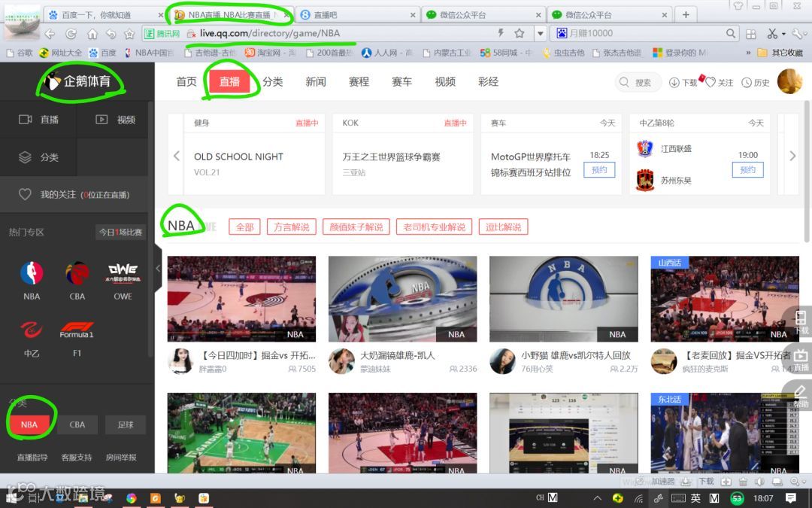This screenshot has width=812, height=508.
Task: Filter streams by 方言解说 tag
Action: pyautogui.click(x=292, y=227)
